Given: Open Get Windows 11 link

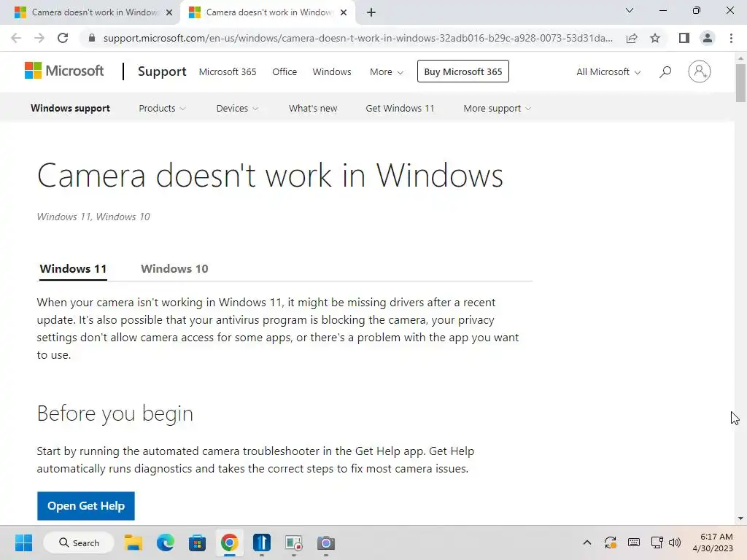Looking at the screenshot, I should click(x=400, y=108).
